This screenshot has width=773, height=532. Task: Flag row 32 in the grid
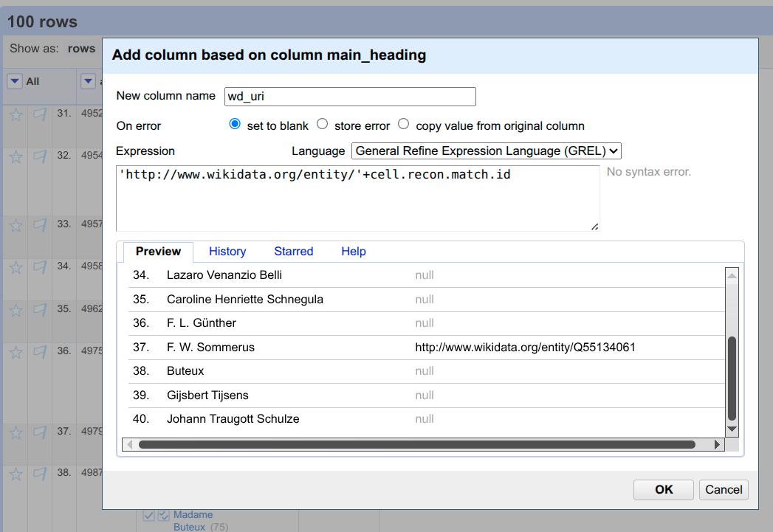[x=40, y=156]
